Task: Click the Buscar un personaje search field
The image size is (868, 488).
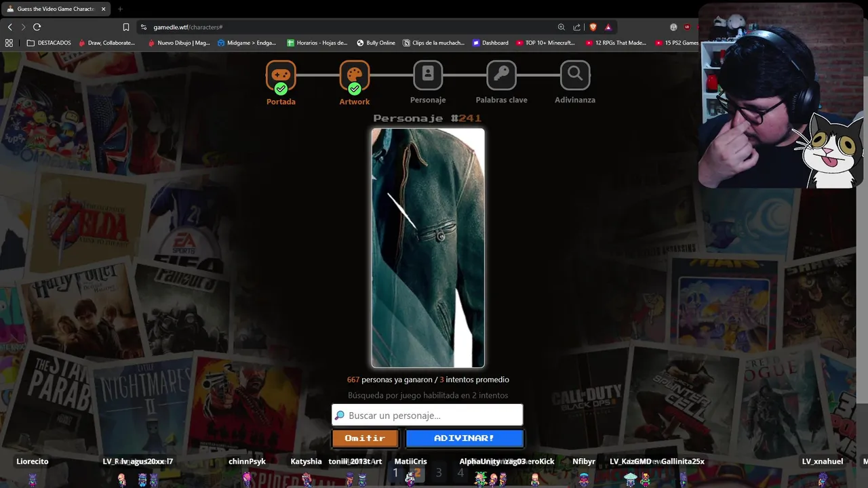Action: coord(427,415)
